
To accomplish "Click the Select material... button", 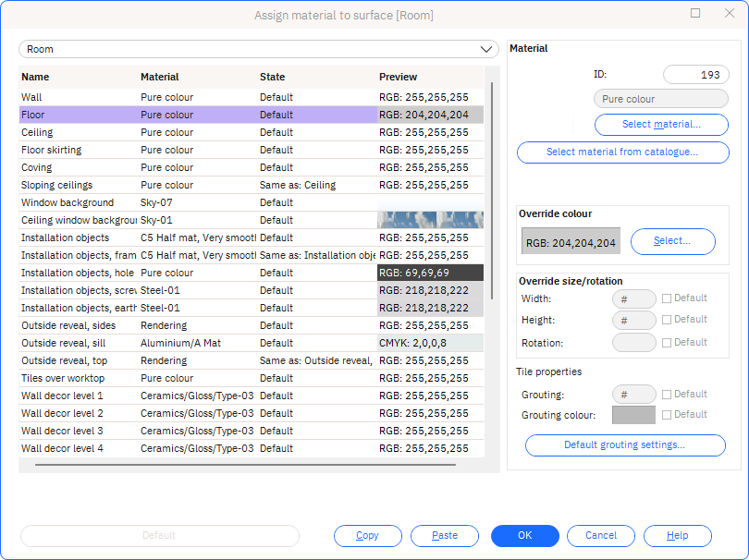I will click(661, 124).
